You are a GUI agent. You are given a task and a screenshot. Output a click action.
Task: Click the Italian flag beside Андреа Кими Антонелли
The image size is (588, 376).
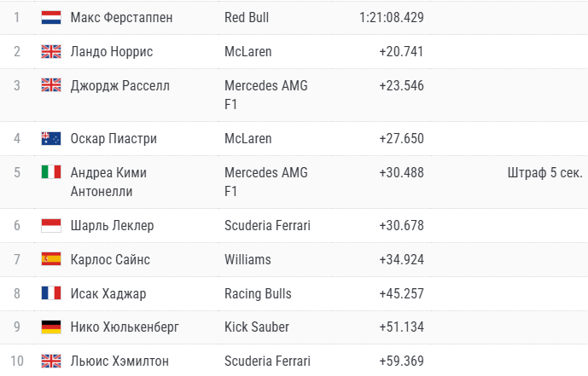pyautogui.click(x=51, y=172)
